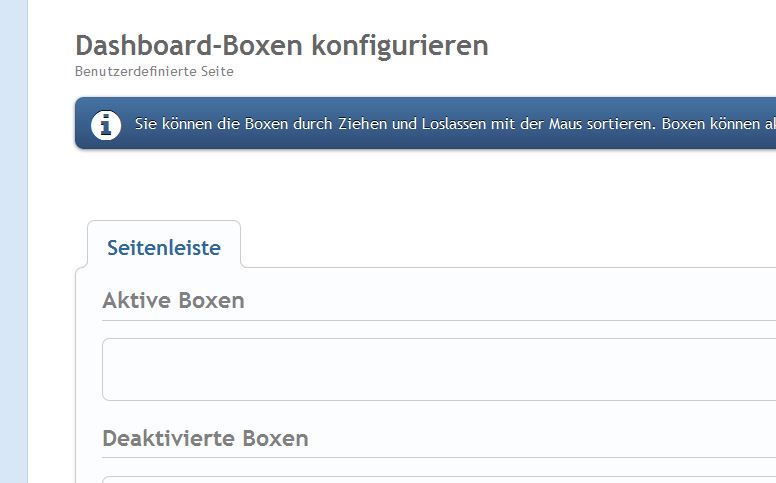Click the empty Aktive Boxen drop area
Viewport: 776px width, 483px height.
coord(438,369)
